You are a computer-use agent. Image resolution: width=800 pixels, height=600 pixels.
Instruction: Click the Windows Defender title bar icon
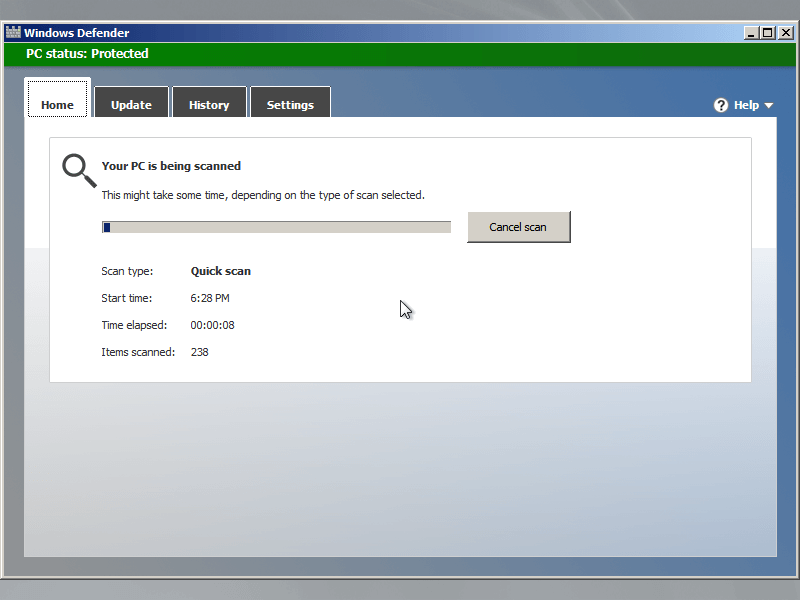14,31
